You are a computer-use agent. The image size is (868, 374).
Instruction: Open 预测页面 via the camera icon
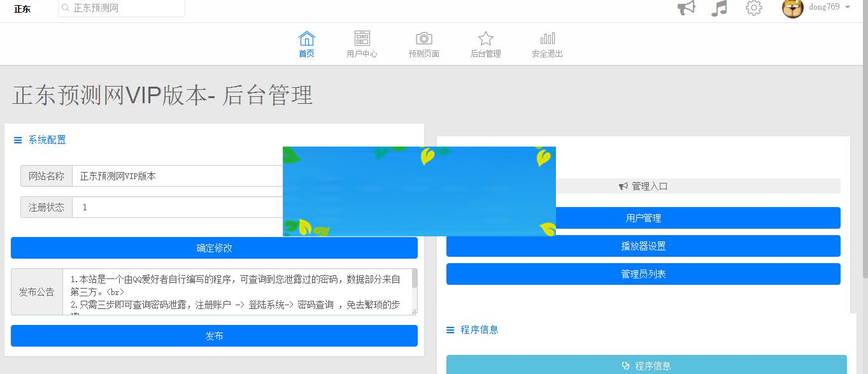click(423, 38)
